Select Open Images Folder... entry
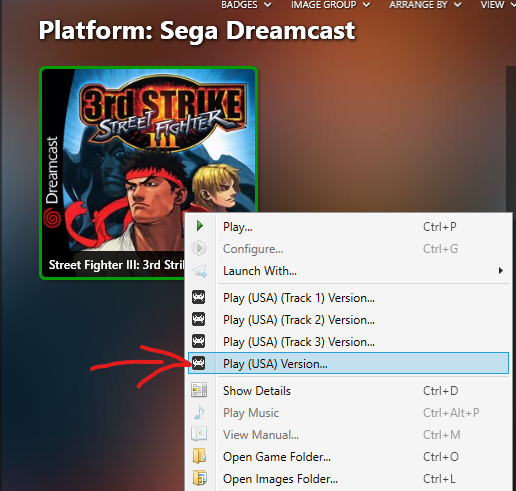Image resolution: width=516 pixels, height=491 pixels. 348,479
